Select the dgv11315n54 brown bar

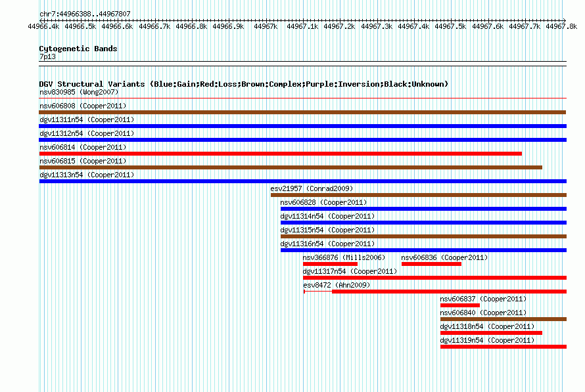pyautogui.click(x=423, y=236)
